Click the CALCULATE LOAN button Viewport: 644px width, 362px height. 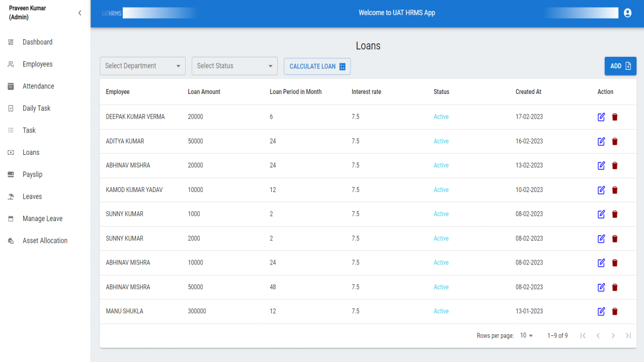[317, 66]
